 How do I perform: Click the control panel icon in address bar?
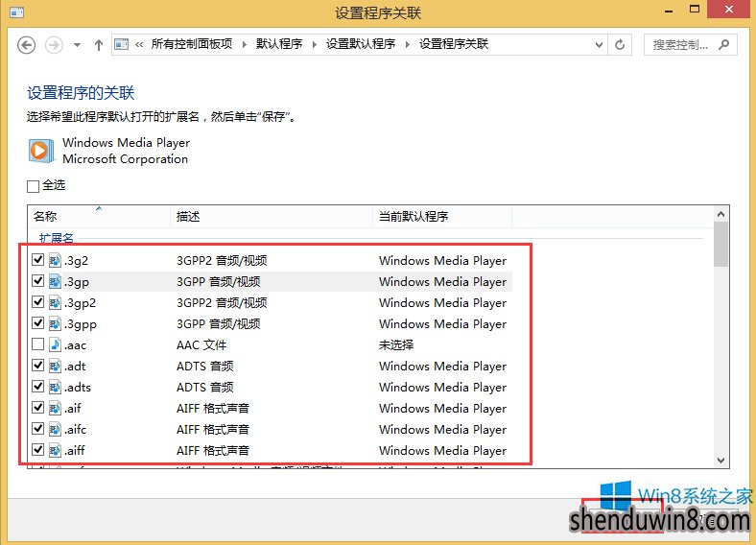pyautogui.click(x=122, y=44)
